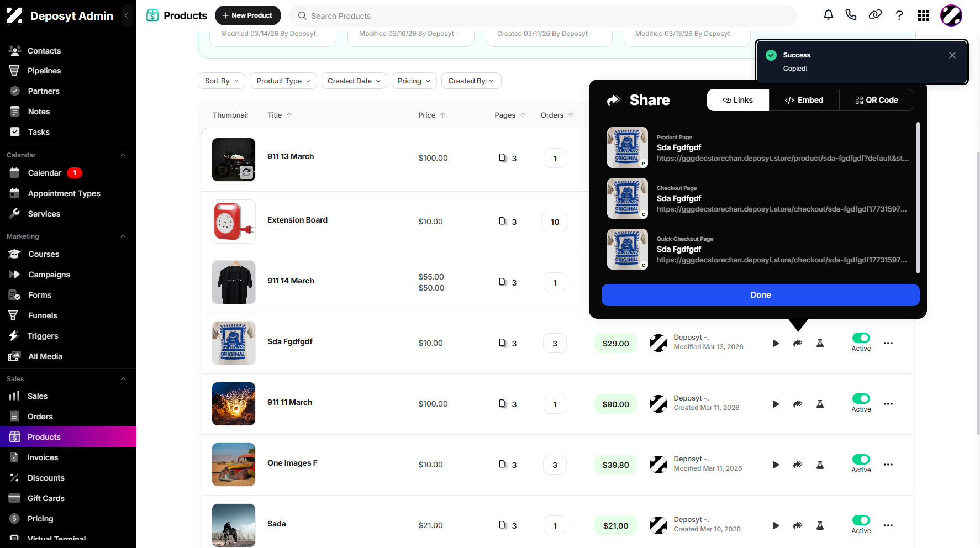This screenshot has width=980, height=548.
Task: Switch to Embed tab in Share
Action: click(x=804, y=100)
